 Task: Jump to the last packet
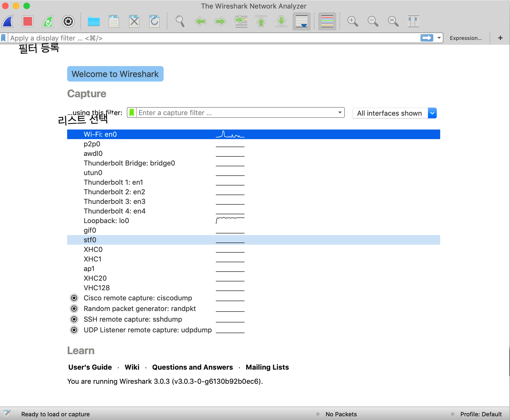[x=281, y=21]
